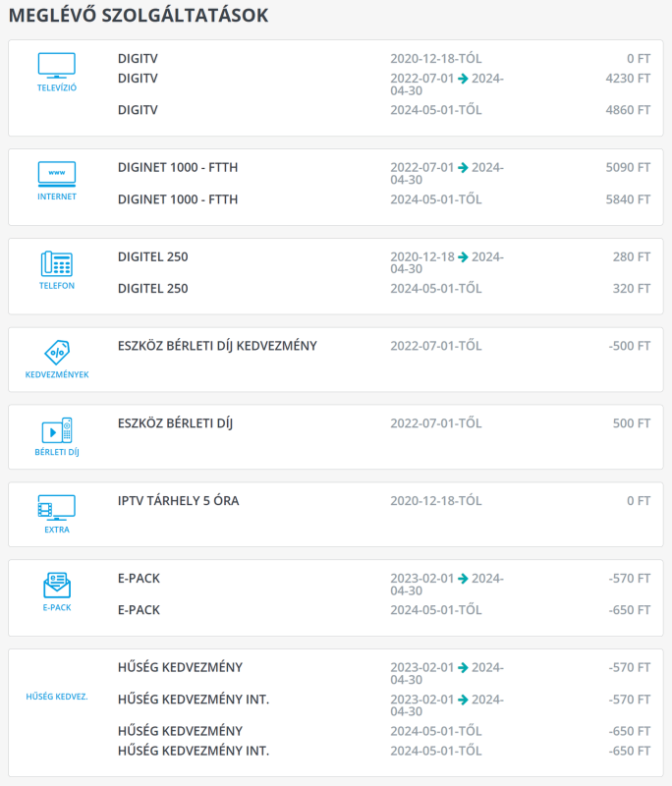Click the Extra film monitor icon
The image size is (672, 786).
coord(56,508)
